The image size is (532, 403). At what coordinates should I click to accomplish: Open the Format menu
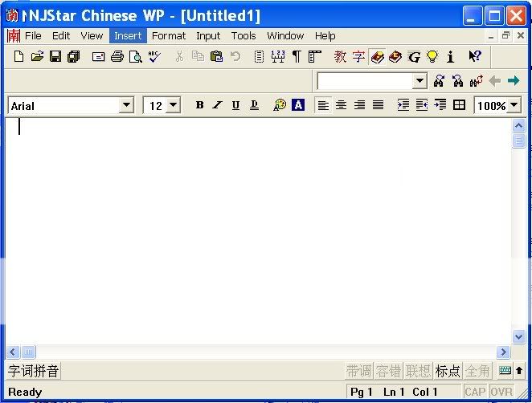[x=169, y=35]
